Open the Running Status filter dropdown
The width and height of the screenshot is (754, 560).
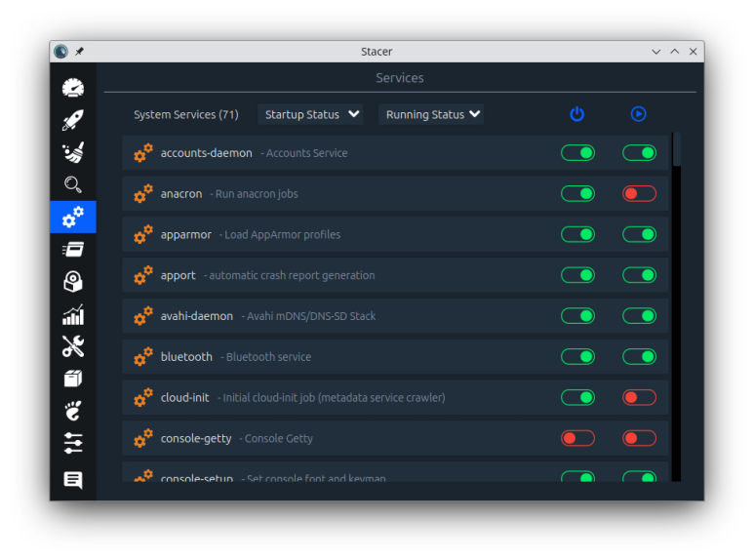click(431, 114)
